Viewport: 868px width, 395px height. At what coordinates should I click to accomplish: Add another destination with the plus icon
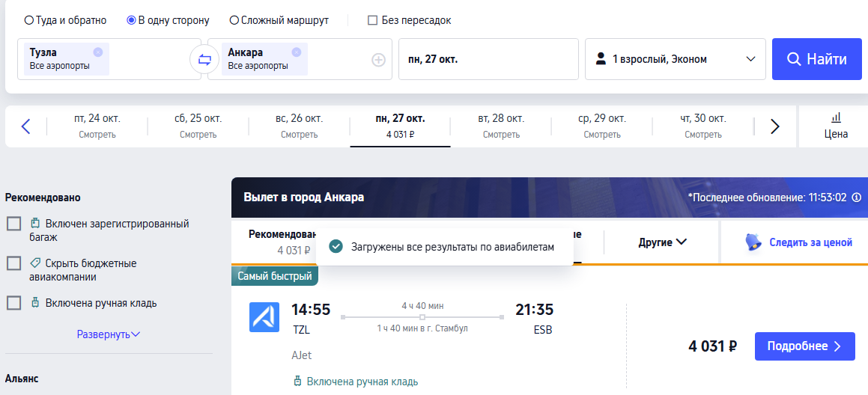point(378,60)
